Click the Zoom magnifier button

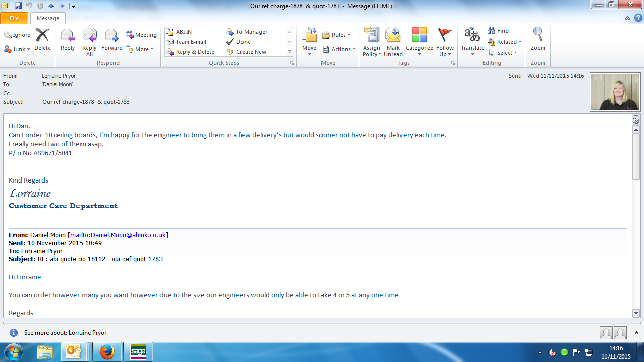click(538, 40)
